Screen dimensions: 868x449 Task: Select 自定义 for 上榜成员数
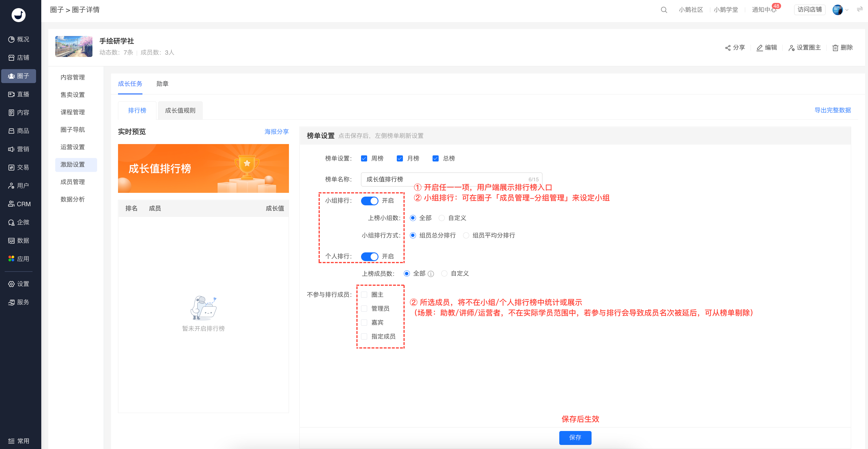tap(444, 274)
